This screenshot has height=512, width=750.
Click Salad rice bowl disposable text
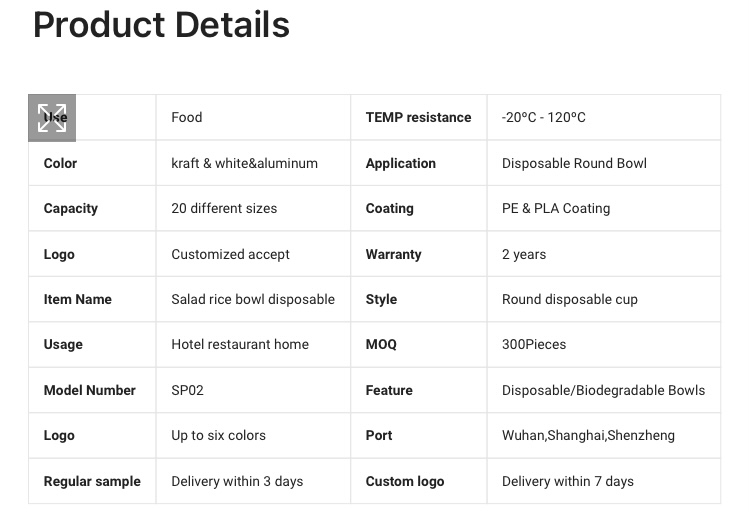[253, 300]
